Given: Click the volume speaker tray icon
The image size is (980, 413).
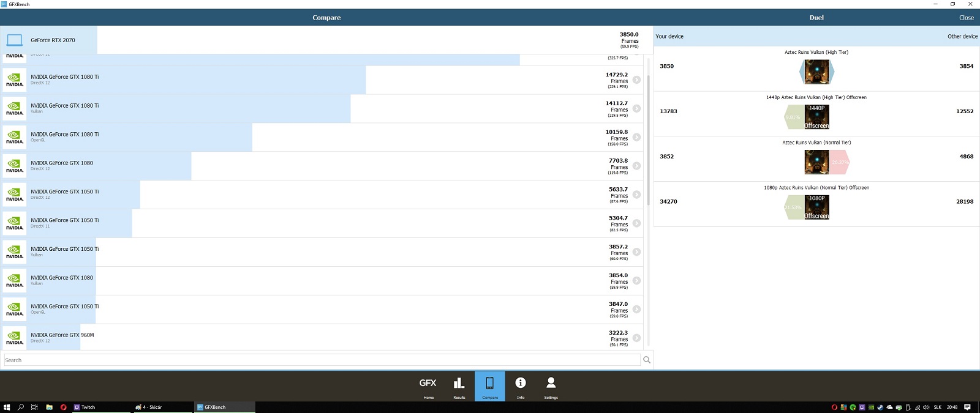Looking at the screenshot, I should (x=925, y=407).
